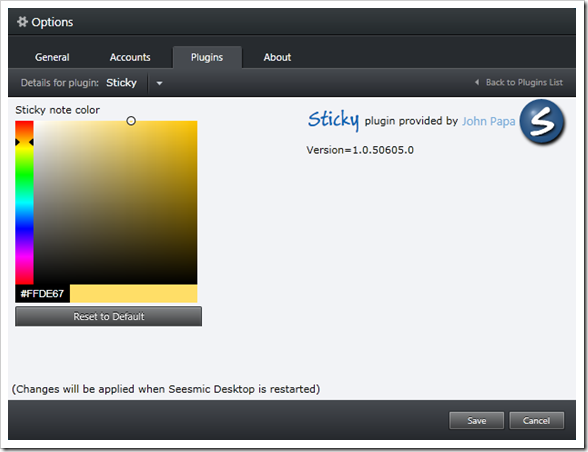
Task: Click the #FFDE67 hex value field
Action: pos(42,294)
